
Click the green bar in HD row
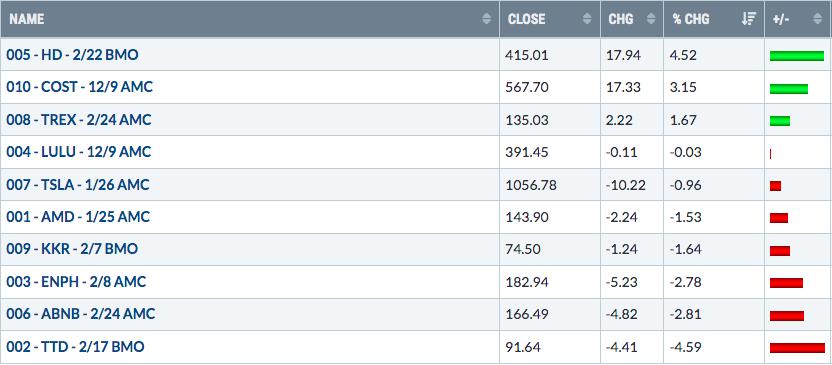click(797, 56)
